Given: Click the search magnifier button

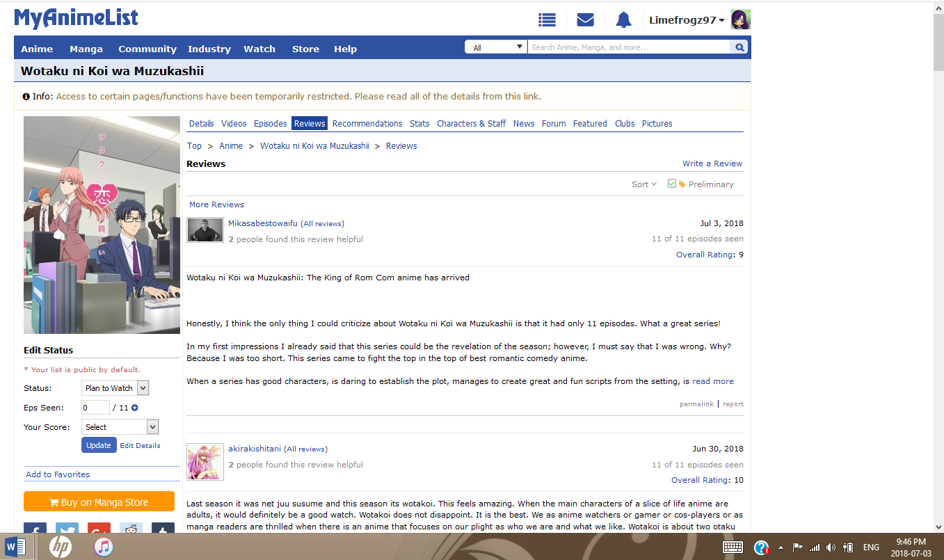Looking at the screenshot, I should coord(739,47).
